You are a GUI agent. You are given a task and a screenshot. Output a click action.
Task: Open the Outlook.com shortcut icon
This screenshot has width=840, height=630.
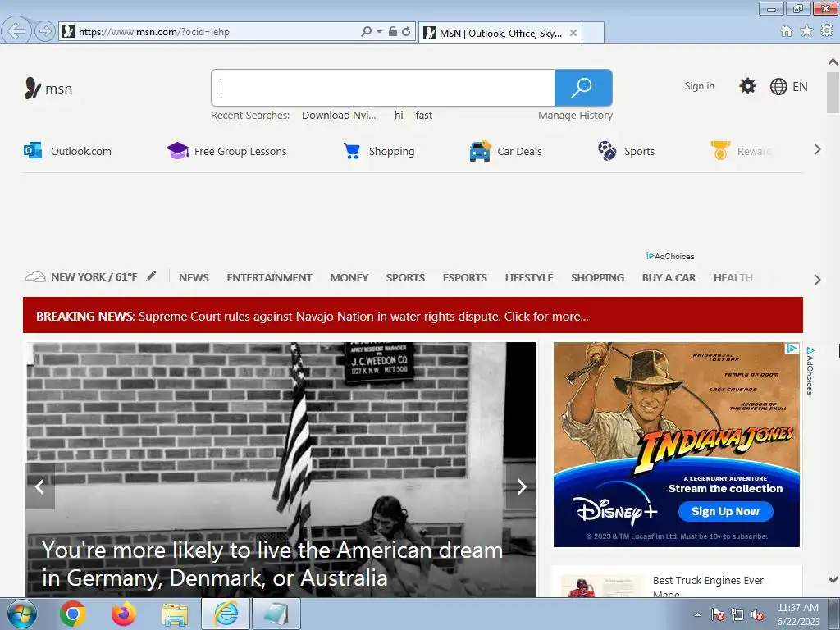pyautogui.click(x=33, y=151)
